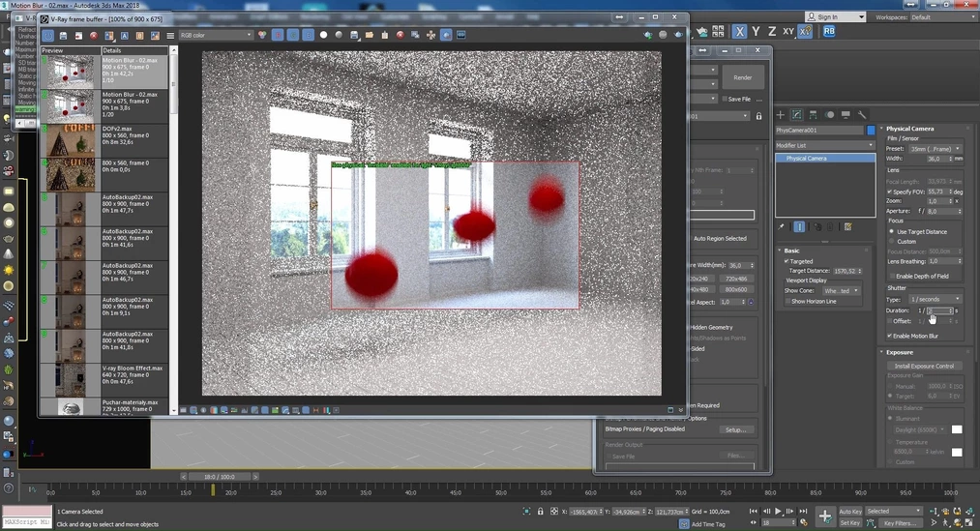Screen dimensions: 980x531
Task: Click the white balance Custom color swatch
Action: (957, 453)
